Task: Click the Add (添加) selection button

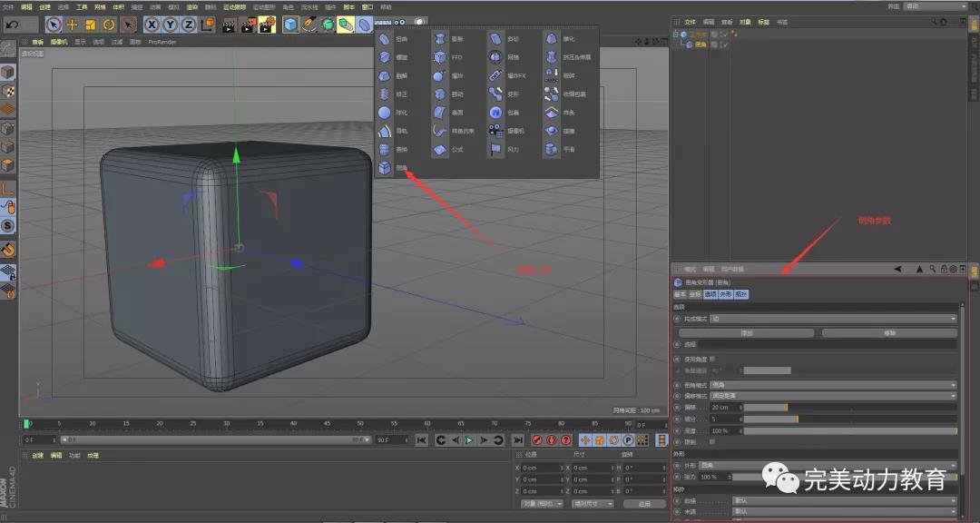Action: coord(746,333)
